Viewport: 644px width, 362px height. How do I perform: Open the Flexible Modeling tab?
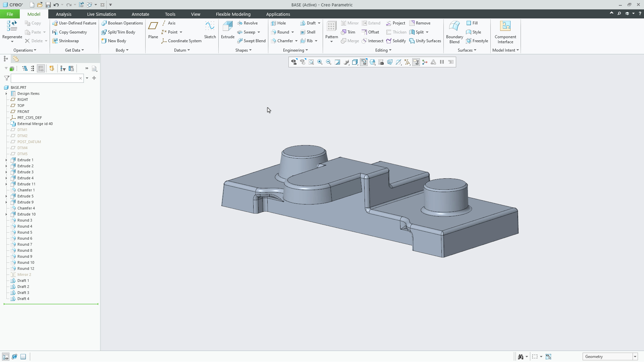click(x=233, y=14)
